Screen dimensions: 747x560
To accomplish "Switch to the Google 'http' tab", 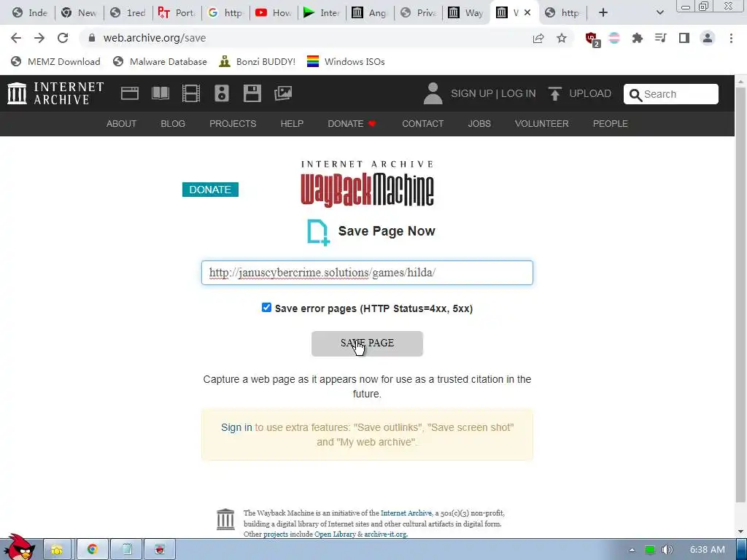I will (226, 13).
